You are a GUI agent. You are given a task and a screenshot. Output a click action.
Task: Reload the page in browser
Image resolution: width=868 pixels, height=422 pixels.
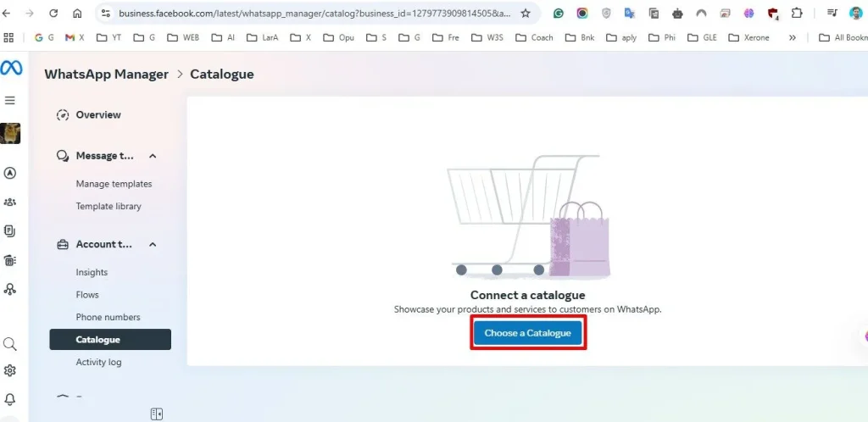click(x=53, y=14)
